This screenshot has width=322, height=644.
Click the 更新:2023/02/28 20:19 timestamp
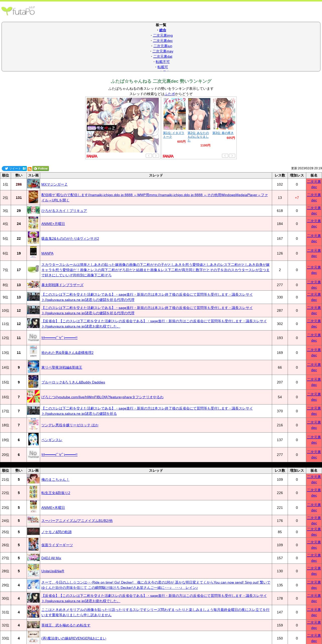[306, 168]
